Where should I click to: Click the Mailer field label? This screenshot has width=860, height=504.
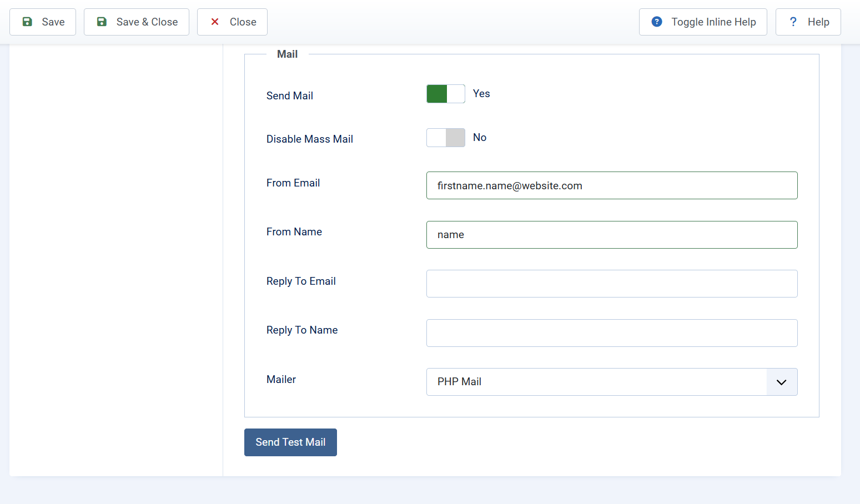(x=281, y=380)
